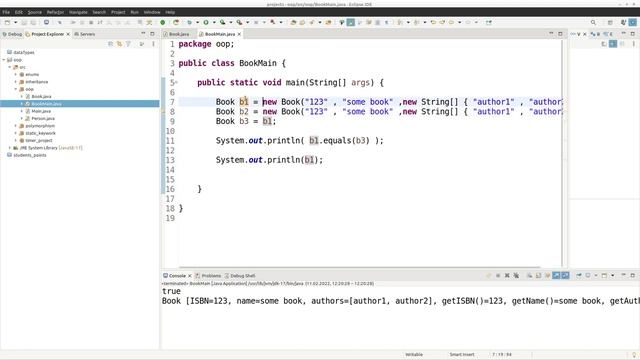
Task: Open the Help menu
Action: [x=170, y=12]
